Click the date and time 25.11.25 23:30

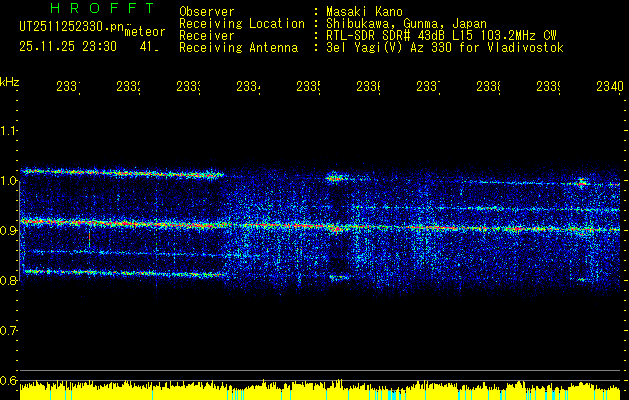click(x=68, y=47)
